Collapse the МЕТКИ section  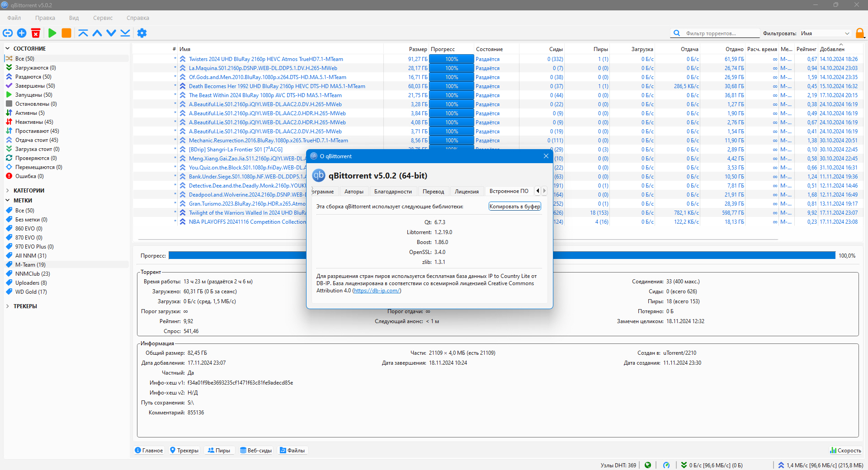click(7, 201)
